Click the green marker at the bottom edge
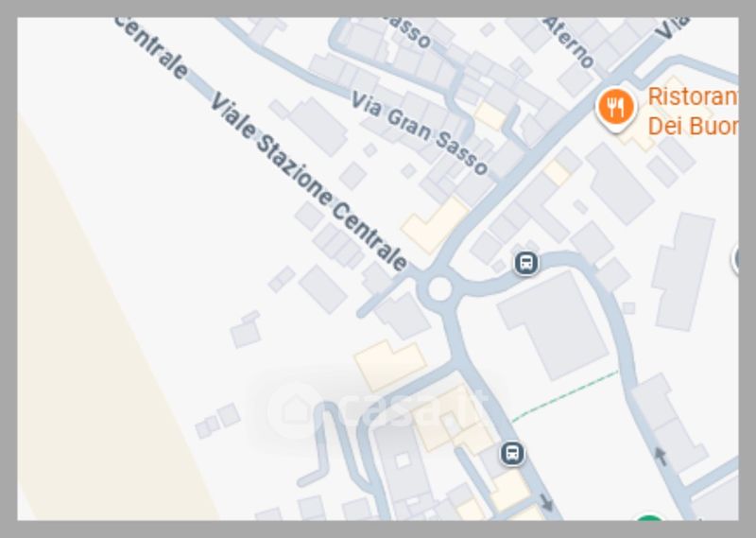The height and width of the screenshot is (538, 756). pos(649,518)
